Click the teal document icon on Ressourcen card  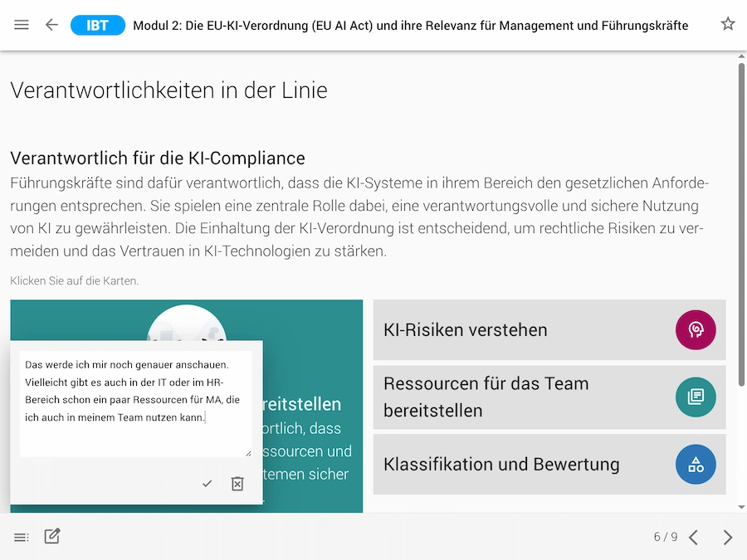[696, 397]
